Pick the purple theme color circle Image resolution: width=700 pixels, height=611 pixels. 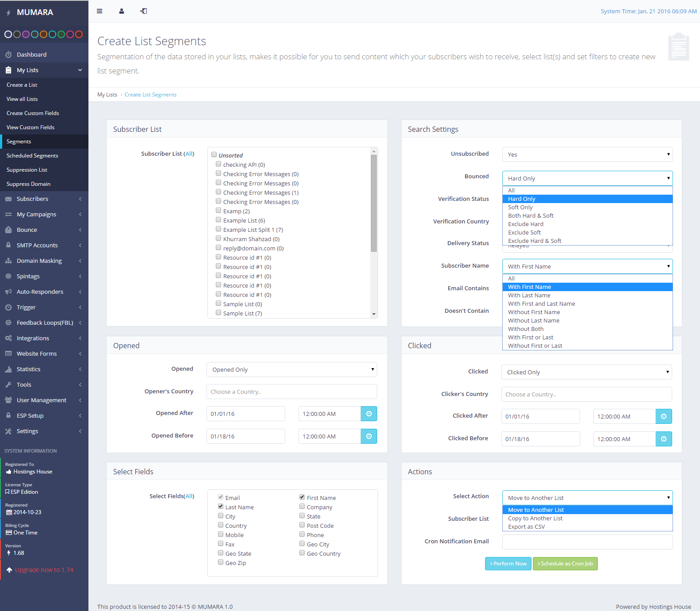pyautogui.click(x=26, y=35)
